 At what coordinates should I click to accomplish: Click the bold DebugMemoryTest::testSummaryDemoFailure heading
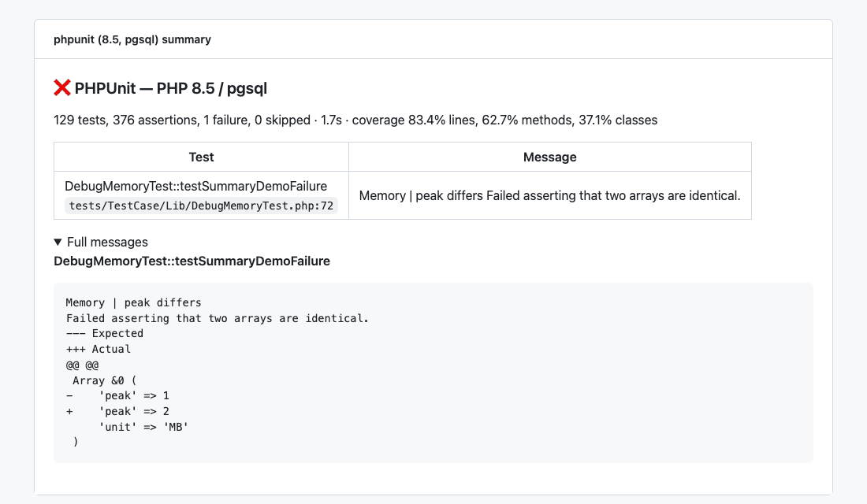click(192, 261)
